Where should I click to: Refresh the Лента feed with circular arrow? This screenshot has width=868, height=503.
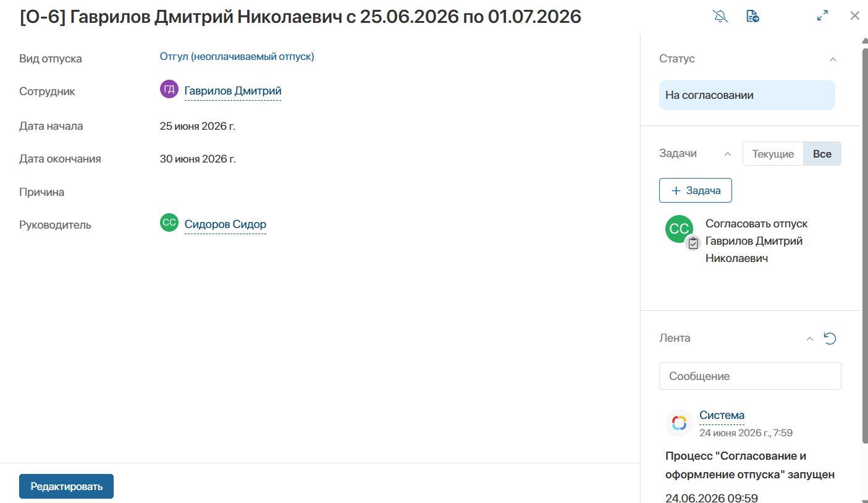pyautogui.click(x=830, y=338)
